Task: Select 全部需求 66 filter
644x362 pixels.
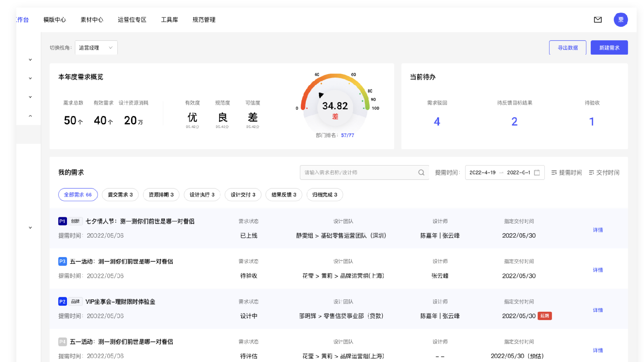Action: coord(78,195)
